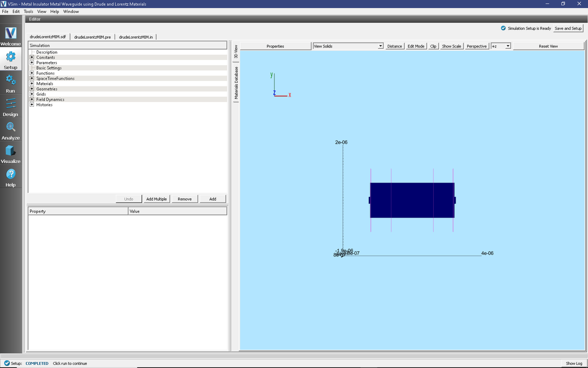The height and width of the screenshot is (368, 588).
Task: Select the Materials Database side tab
Action: tap(236, 83)
